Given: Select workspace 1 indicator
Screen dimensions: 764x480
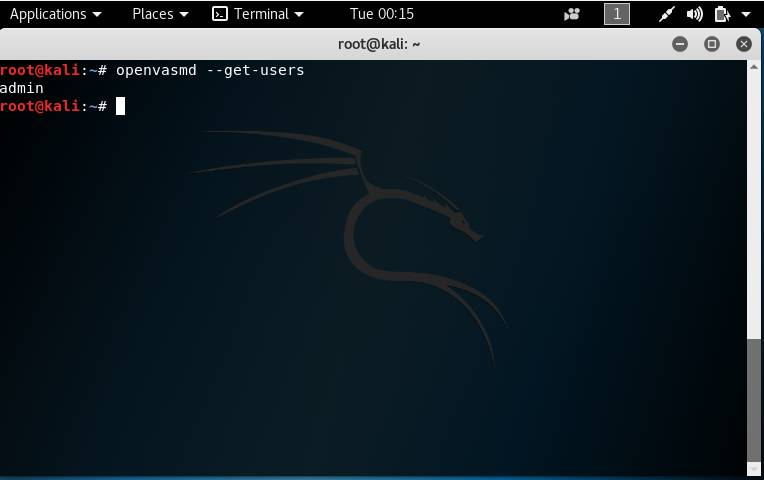Looking at the screenshot, I should pyautogui.click(x=616, y=14).
